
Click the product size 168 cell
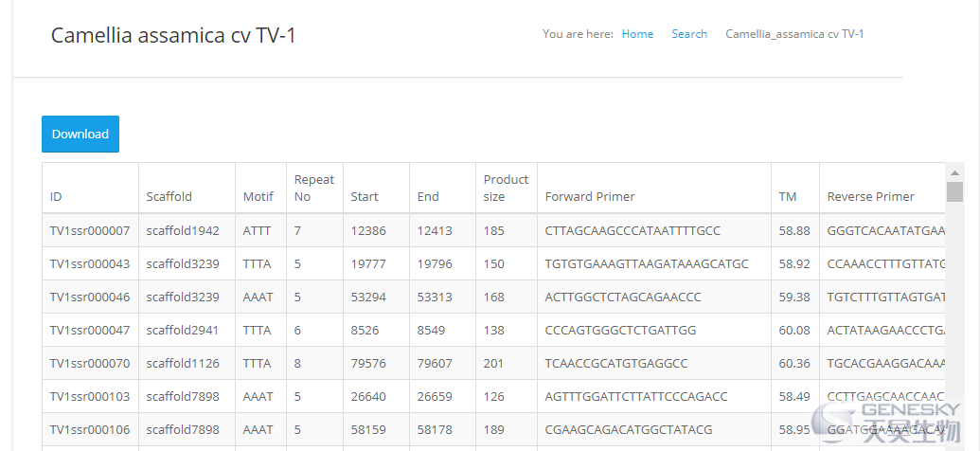507,298
